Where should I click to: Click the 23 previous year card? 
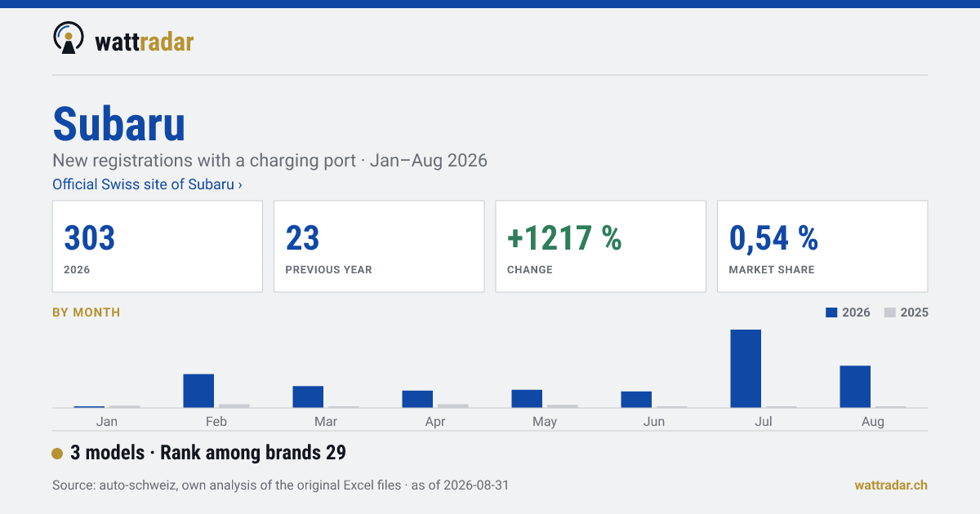379,246
